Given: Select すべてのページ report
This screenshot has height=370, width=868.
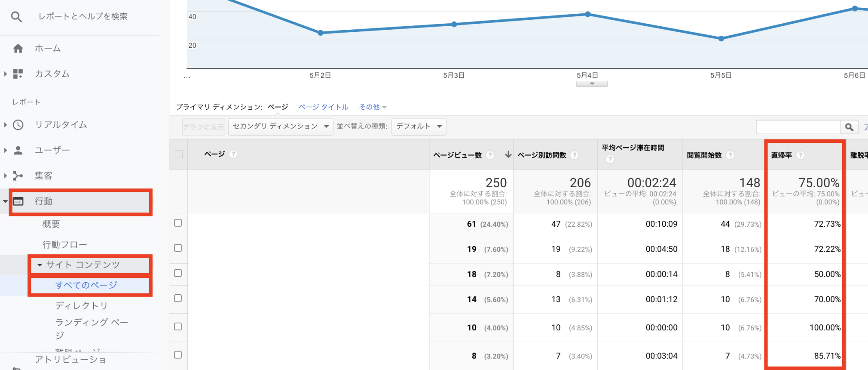Looking at the screenshot, I should click(x=86, y=285).
